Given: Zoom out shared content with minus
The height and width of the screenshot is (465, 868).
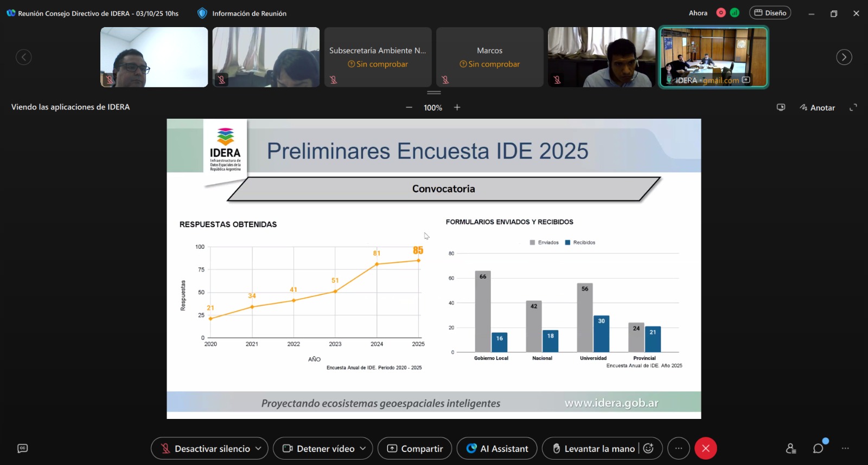Looking at the screenshot, I should point(409,107).
